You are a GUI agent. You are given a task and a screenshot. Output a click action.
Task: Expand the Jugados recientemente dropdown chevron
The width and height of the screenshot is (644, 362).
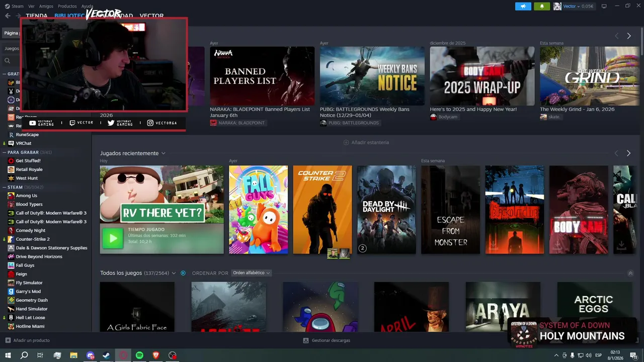[164, 153]
